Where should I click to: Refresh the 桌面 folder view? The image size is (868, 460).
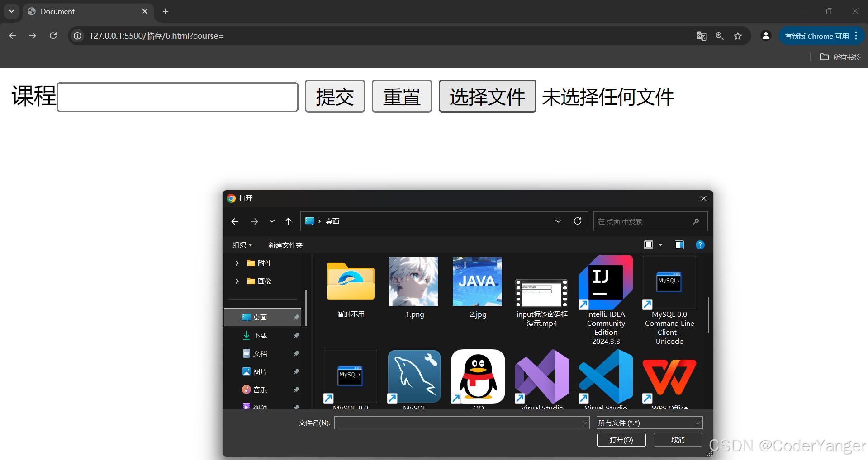(x=578, y=221)
